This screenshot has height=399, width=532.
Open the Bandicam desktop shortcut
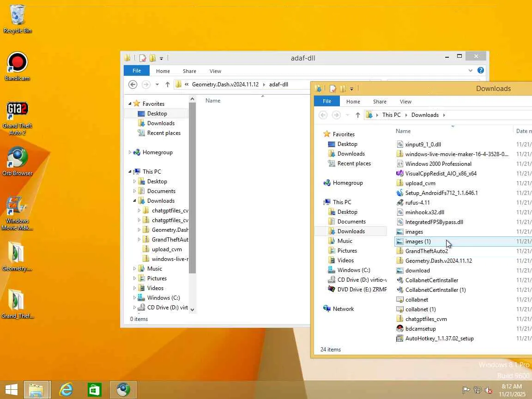coord(17,66)
